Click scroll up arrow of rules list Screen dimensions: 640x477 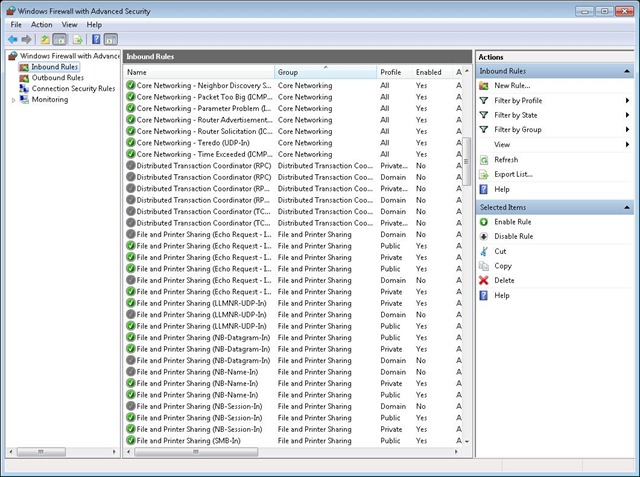(x=467, y=71)
